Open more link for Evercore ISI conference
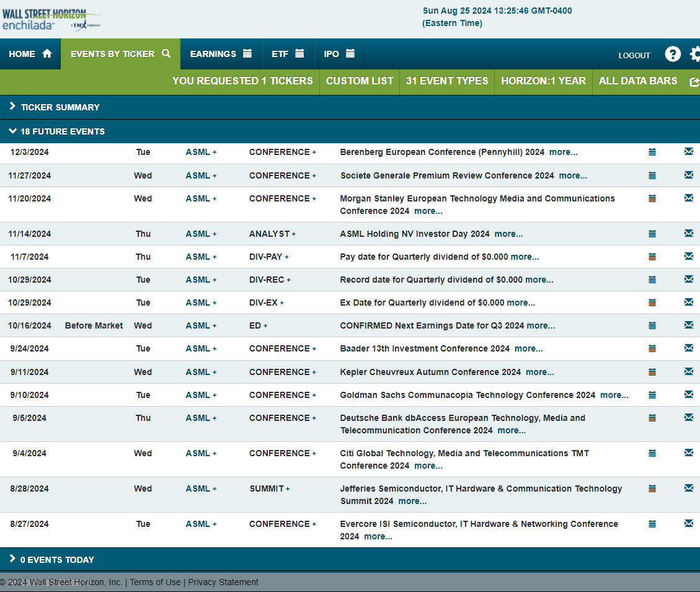This screenshot has width=700, height=592. [x=378, y=536]
